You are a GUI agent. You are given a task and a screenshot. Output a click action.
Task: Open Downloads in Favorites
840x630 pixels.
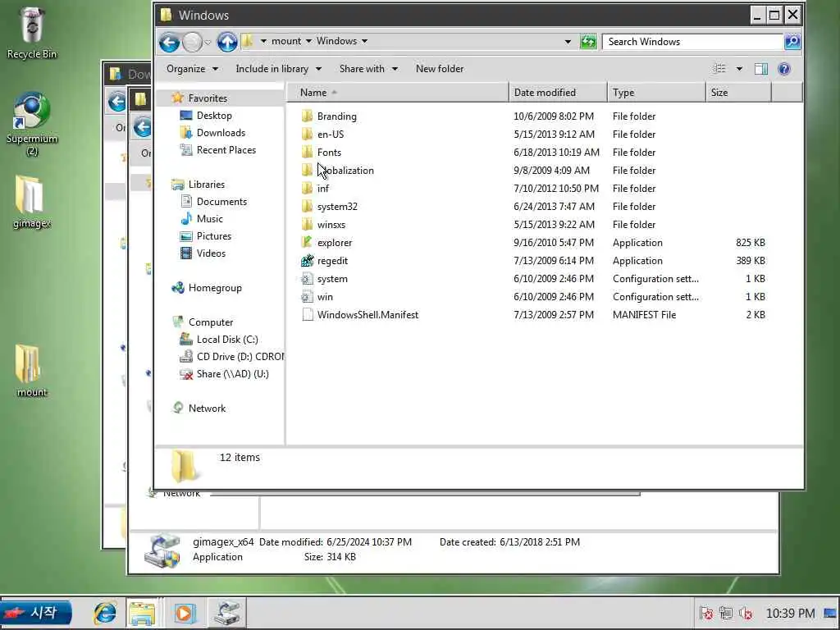point(221,133)
